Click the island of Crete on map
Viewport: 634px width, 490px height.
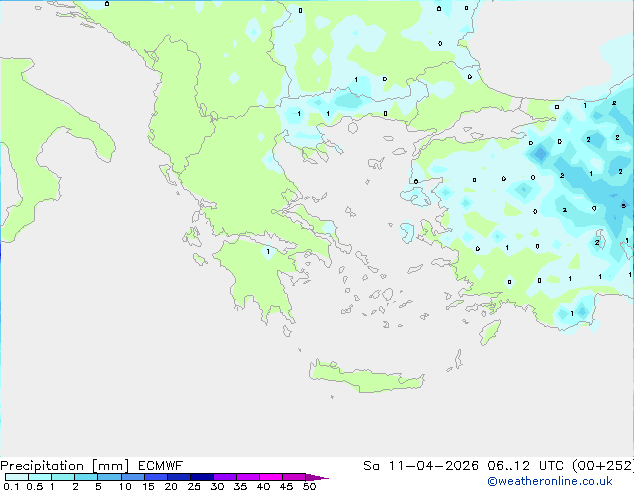(x=366, y=377)
